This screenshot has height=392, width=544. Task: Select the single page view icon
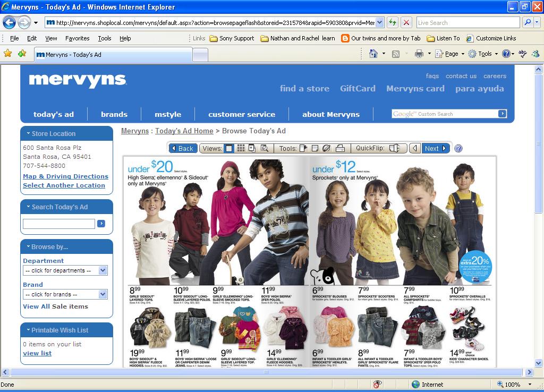coord(229,149)
